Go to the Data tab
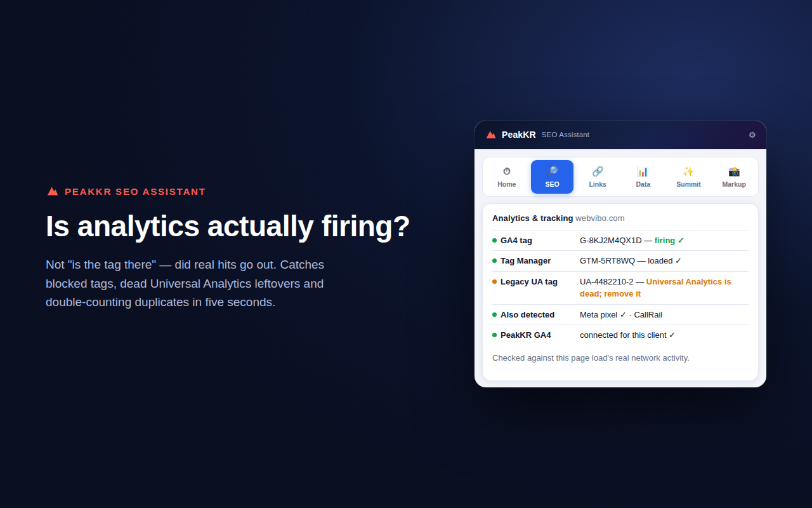Image resolution: width=812 pixels, height=508 pixels. [x=643, y=177]
